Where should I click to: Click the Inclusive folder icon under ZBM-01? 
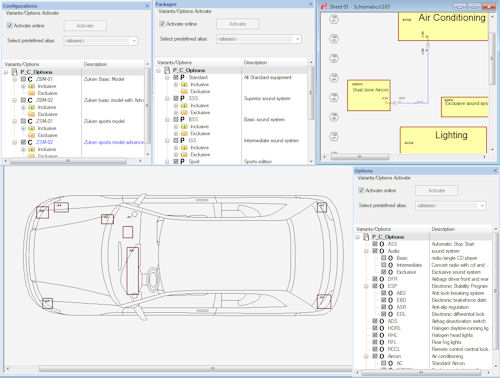coord(32,86)
